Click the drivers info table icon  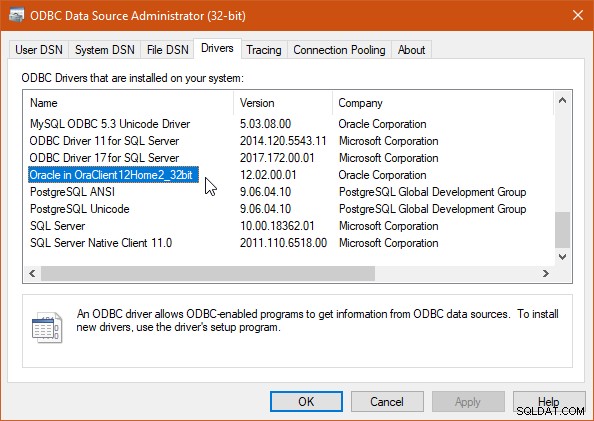[47, 327]
